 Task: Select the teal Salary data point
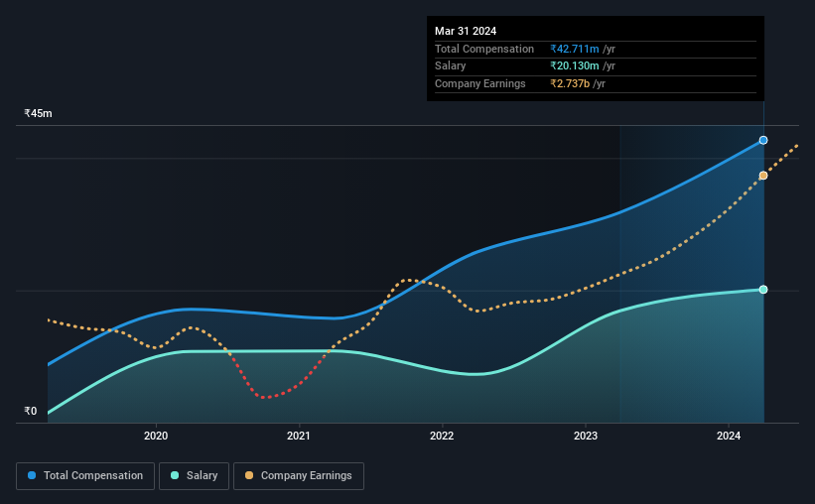pyautogui.click(x=763, y=290)
